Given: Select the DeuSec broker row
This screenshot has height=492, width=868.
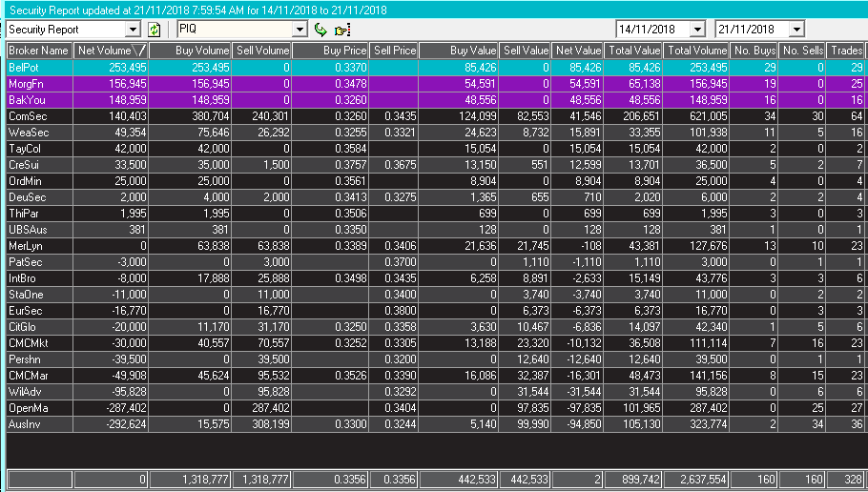Looking at the screenshot, I should 435,197.
